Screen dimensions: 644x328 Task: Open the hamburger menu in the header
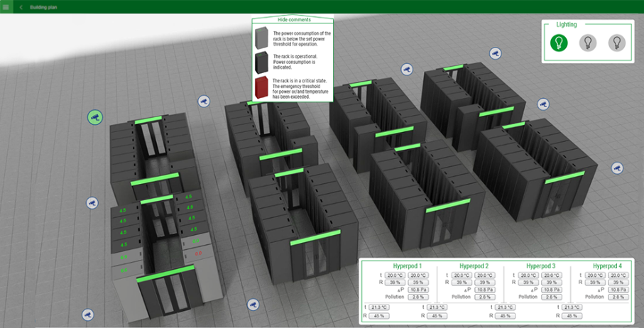tap(6, 6)
